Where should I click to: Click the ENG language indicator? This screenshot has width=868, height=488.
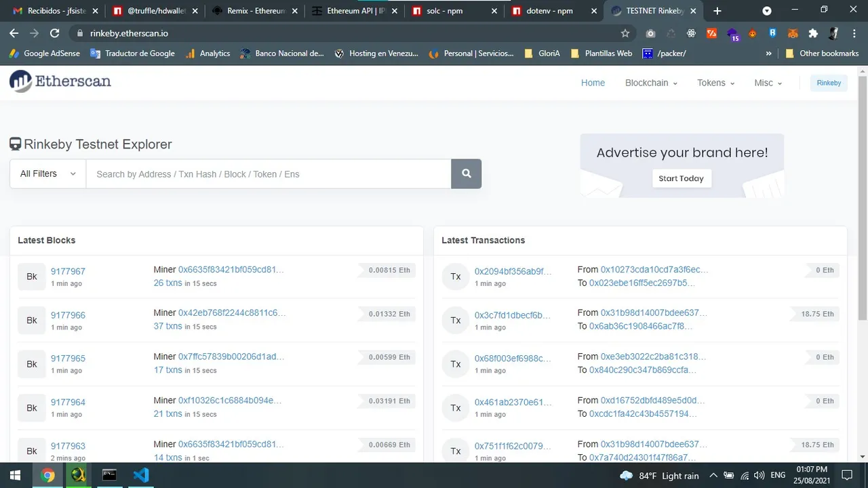click(778, 476)
